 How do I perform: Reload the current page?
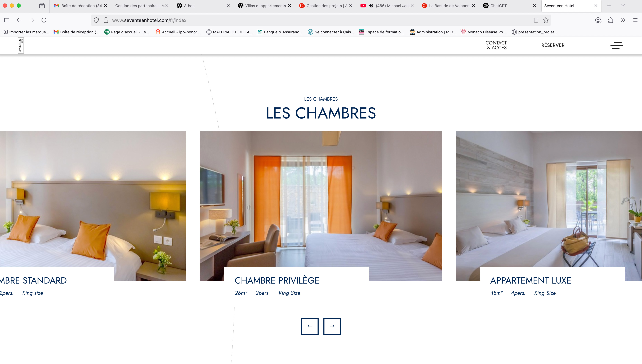click(x=44, y=20)
